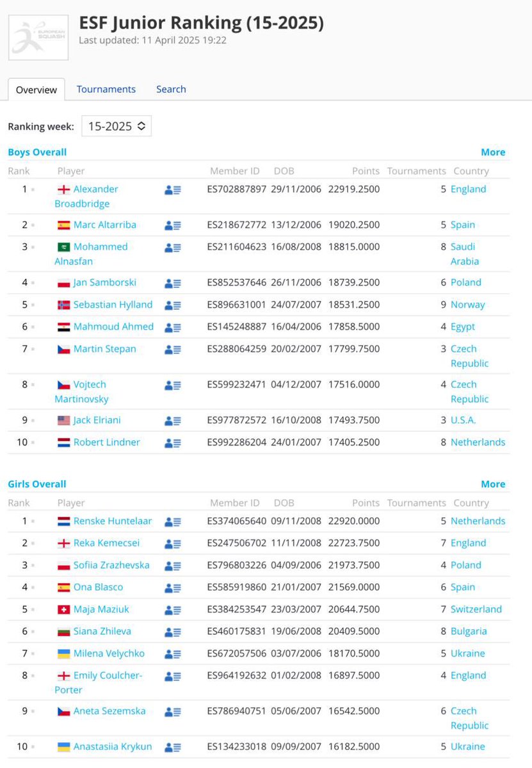Open player Vojtech Martinovsky
This screenshot has height=768, width=532.
(82, 392)
